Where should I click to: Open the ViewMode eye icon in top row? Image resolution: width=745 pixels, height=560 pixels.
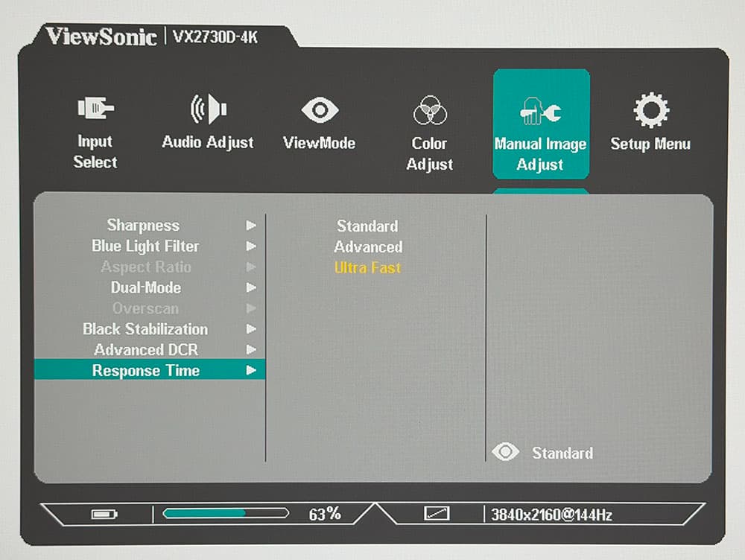pyautogui.click(x=320, y=110)
